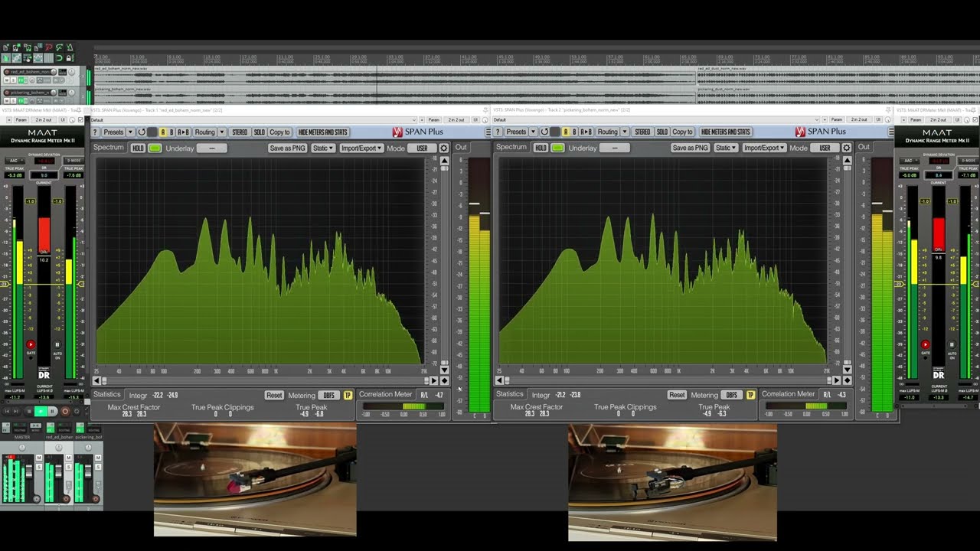The width and height of the screenshot is (980, 551).
Task: Solo the pickering_bohem track in track panel
Action: pos(13,101)
